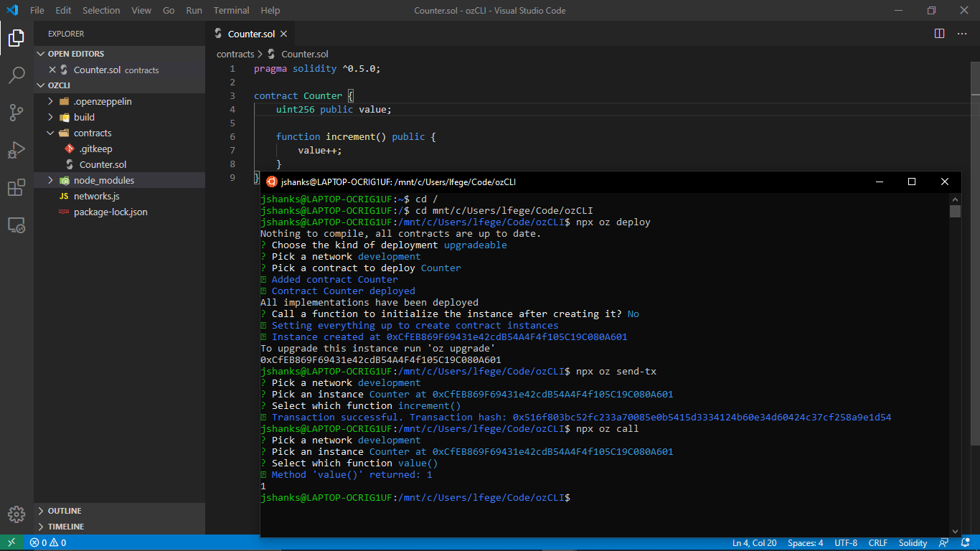Screen dimensions: 980x551
Task: Open the Run and Debug view
Action: pyautogui.click(x=17, y=150)
